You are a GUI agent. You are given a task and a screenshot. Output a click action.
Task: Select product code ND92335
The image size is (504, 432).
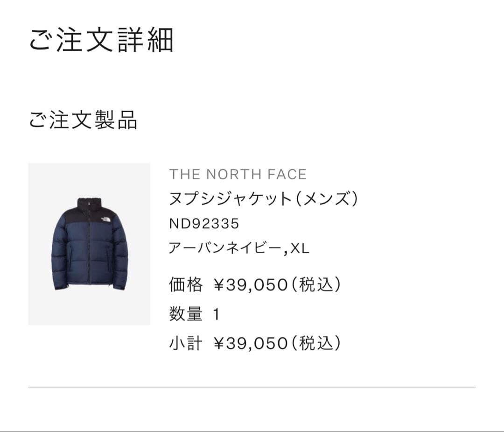point(204,224)
